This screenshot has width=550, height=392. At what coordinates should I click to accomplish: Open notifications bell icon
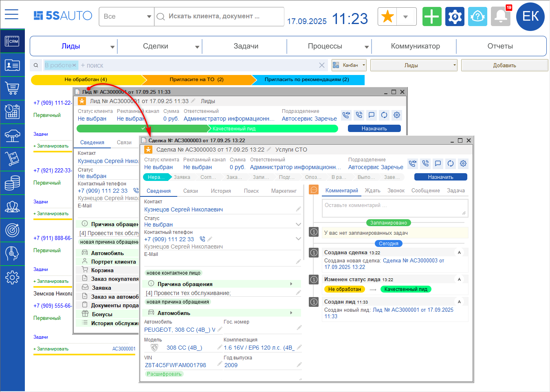point(501,17)
